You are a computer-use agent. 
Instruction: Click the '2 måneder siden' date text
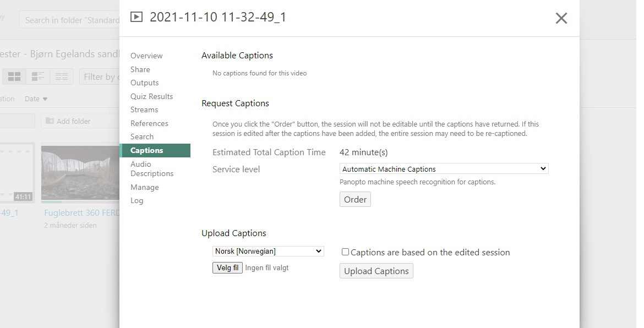[x=70, y=226]
